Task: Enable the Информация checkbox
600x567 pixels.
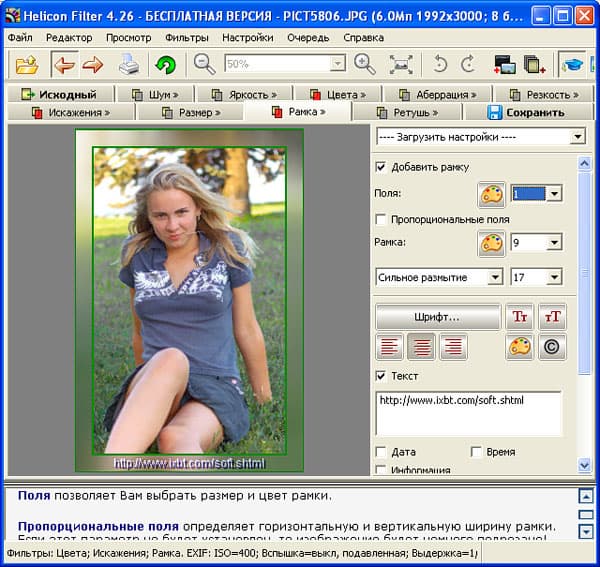Action: point(381,470)
